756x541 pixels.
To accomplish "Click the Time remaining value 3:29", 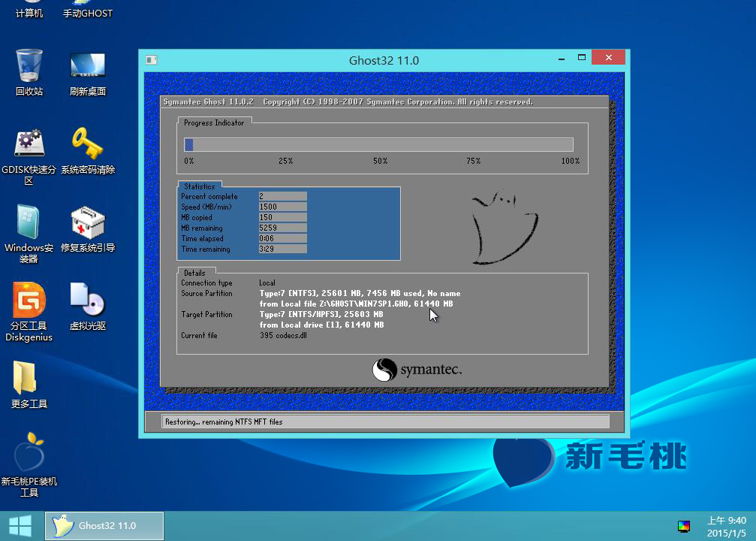I will click(x=282, y=249).
